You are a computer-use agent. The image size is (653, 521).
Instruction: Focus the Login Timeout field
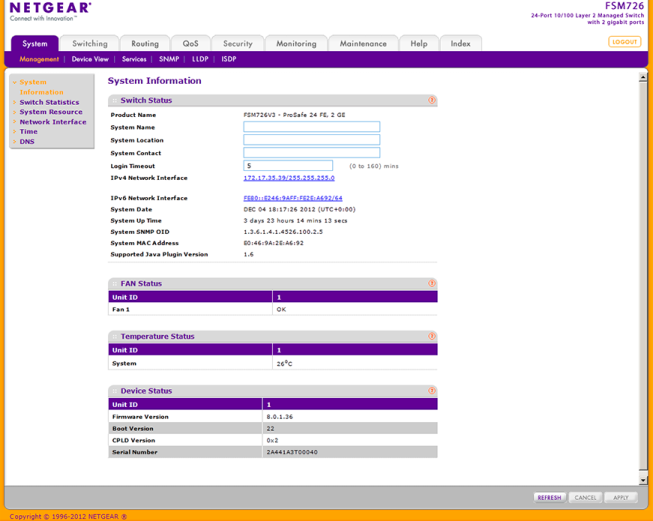tap(288, 166)
